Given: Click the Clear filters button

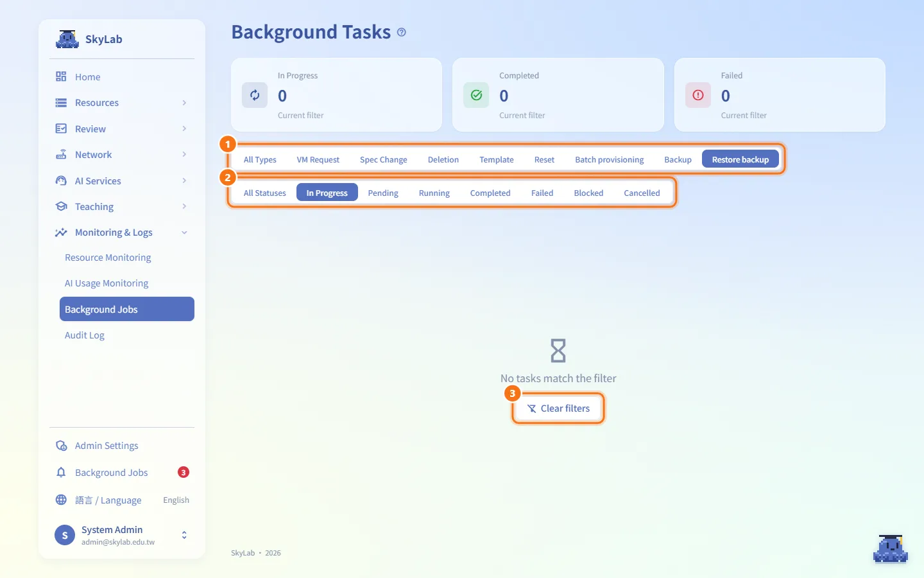Looking at the screenshot, I should pos(558,408).
